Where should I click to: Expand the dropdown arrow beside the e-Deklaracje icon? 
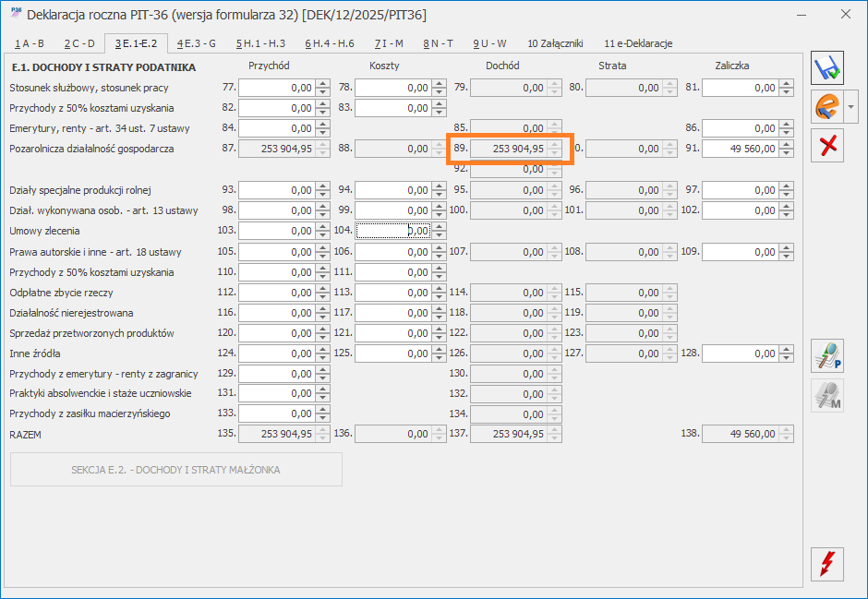(850, 107)
